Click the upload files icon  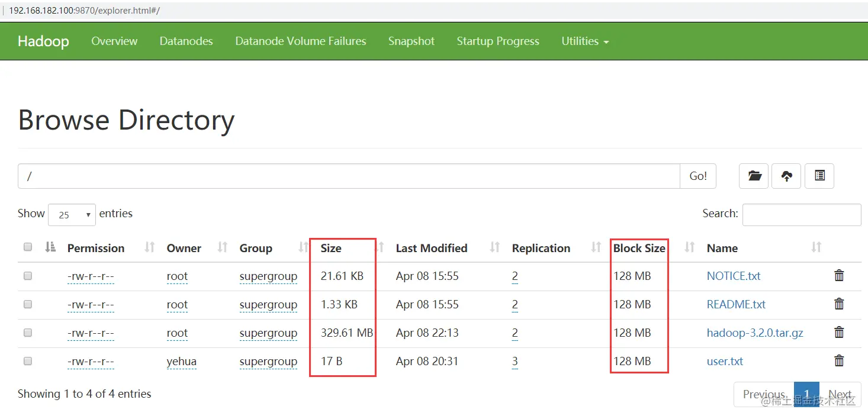point(786,176)
